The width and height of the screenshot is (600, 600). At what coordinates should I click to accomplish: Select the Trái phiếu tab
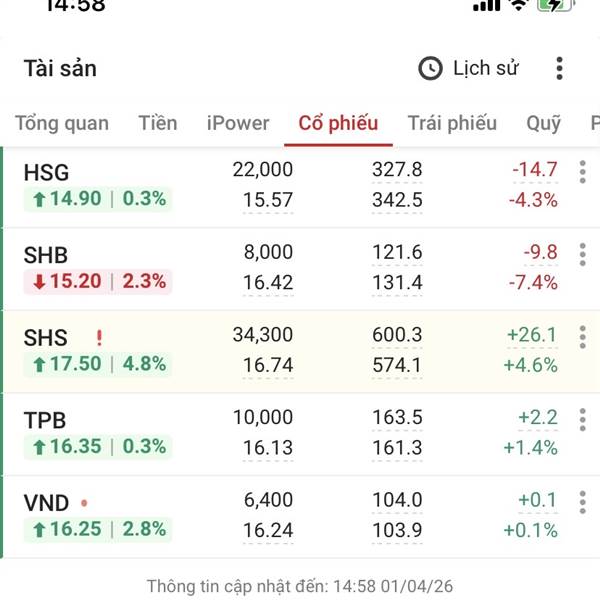[452, 123]
